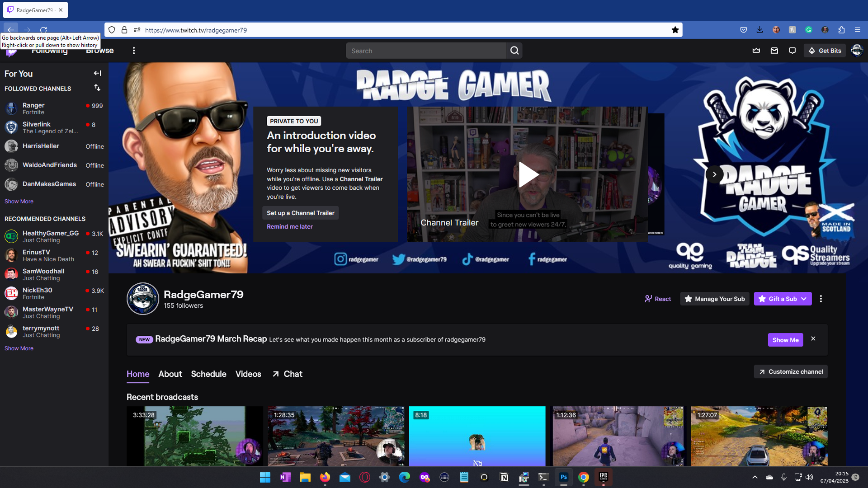Expand Gift a Sub dropdown arrow

804,299
